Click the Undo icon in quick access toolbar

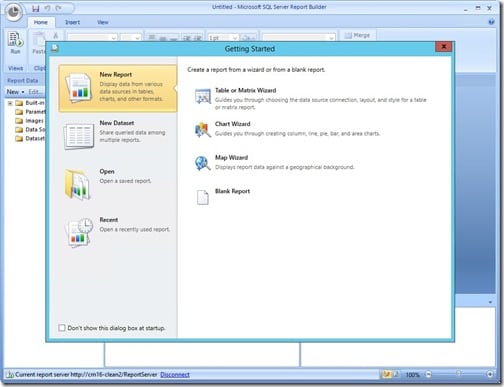click(47, 8)
